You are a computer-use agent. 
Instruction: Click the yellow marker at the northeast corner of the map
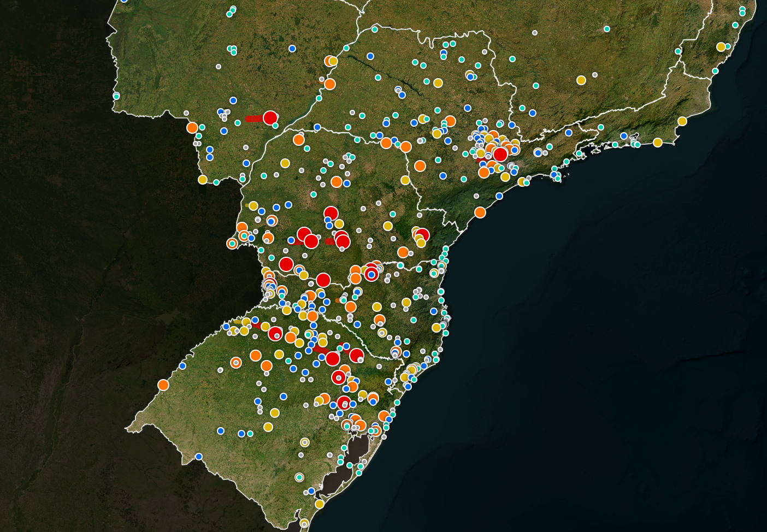(x=721, y=47)
